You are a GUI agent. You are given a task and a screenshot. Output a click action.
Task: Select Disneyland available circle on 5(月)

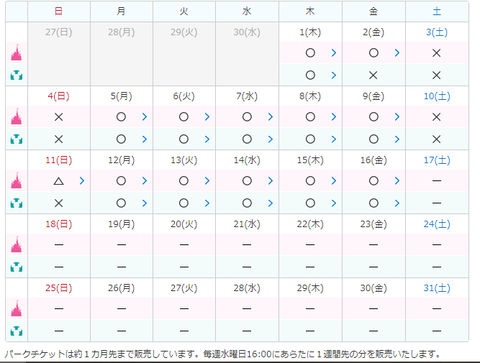(x=121, y=117)
